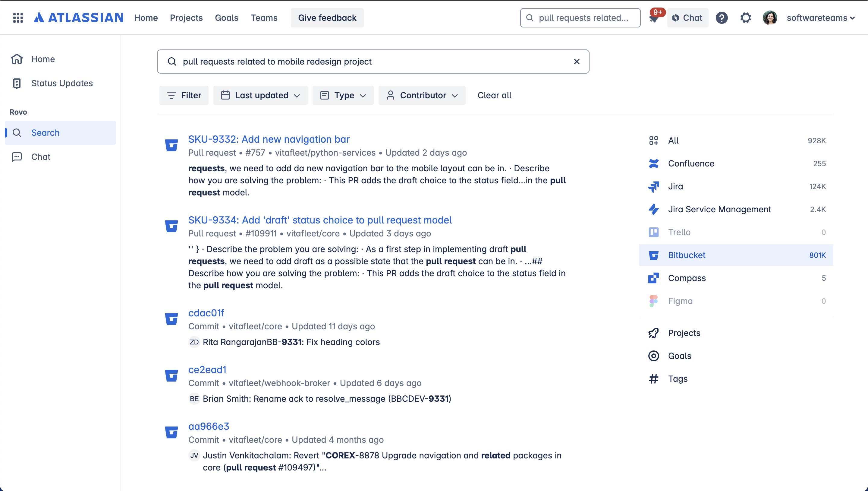This screenshot has height=491, width=868.
Task: Open Rovo Chat from the sidebar
Action: [40, 157]
